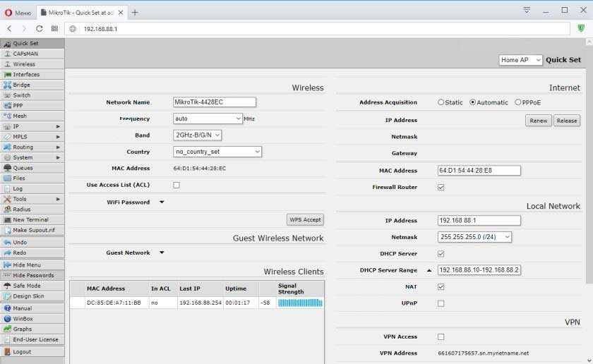Open the Queues section
593x364 pixels.
click(23, 168)
